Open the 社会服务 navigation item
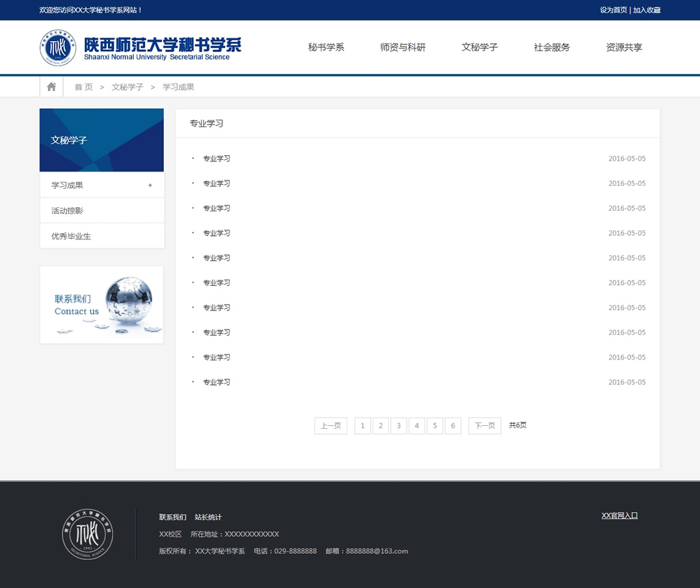Viewport: 700px width, 588px height. tap(552, 47)
